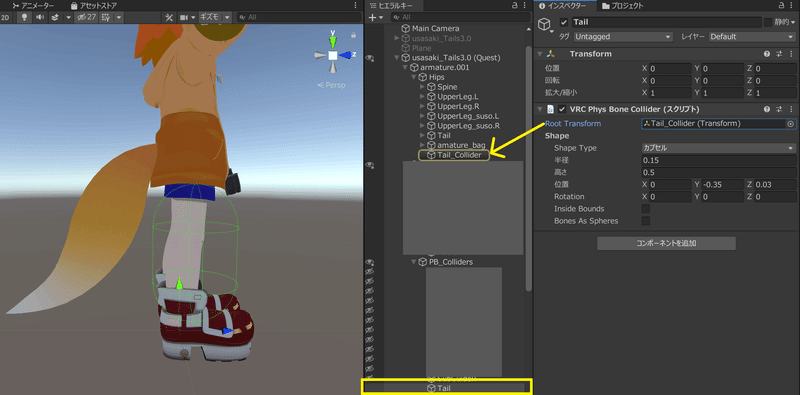Toggle visibility eye for usasaki_Tails3.0 (Quest)
The image size is (800, 395).
click(x=370, y=58)
